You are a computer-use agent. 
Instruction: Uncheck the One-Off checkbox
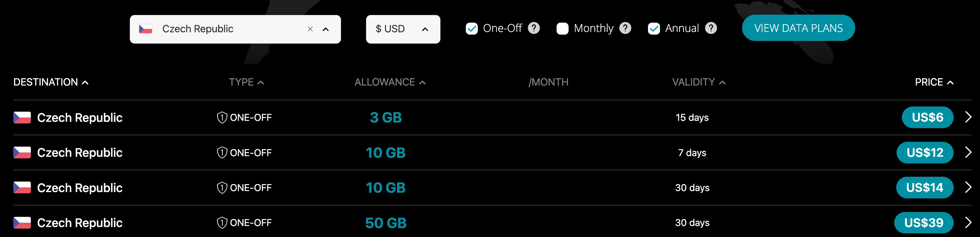[472, 29]
